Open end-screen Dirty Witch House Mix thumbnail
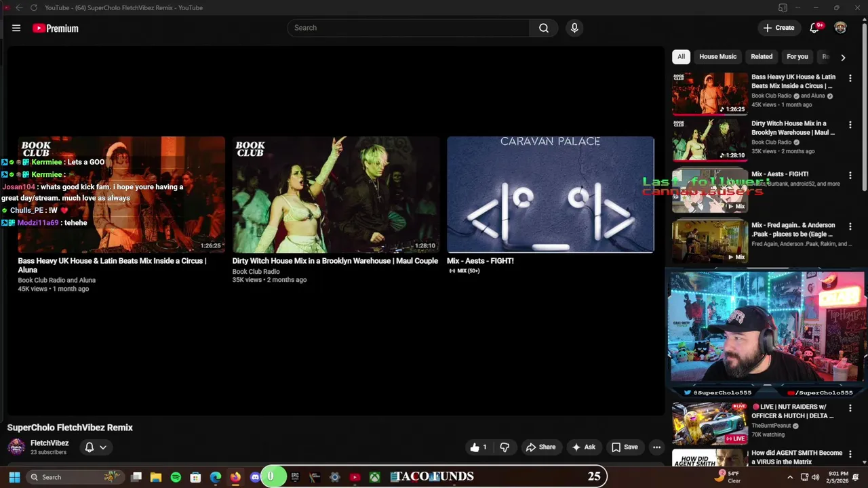 [336, 195]
